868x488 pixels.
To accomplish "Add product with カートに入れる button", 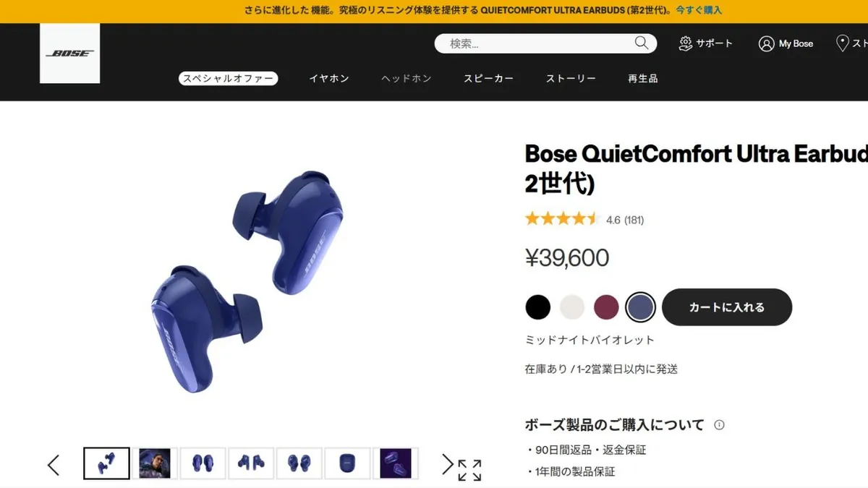I will (727, 307).
